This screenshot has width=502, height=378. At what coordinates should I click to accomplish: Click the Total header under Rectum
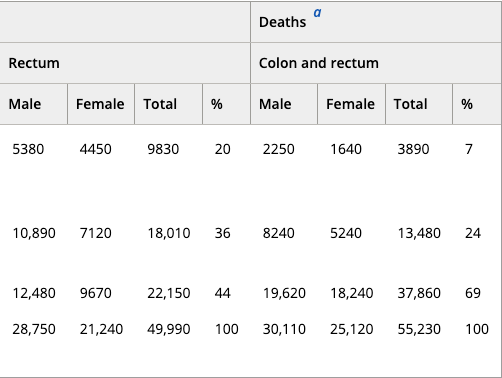coord(168,104)
